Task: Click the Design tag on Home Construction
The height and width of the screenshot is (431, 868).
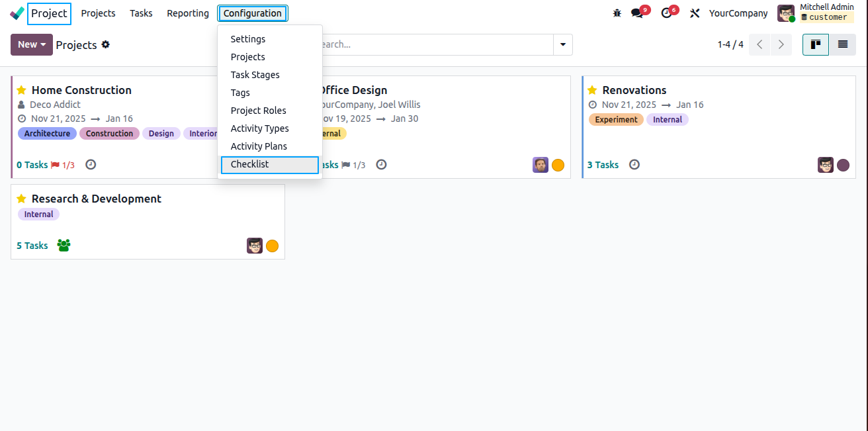Action: tap(161, 133)
